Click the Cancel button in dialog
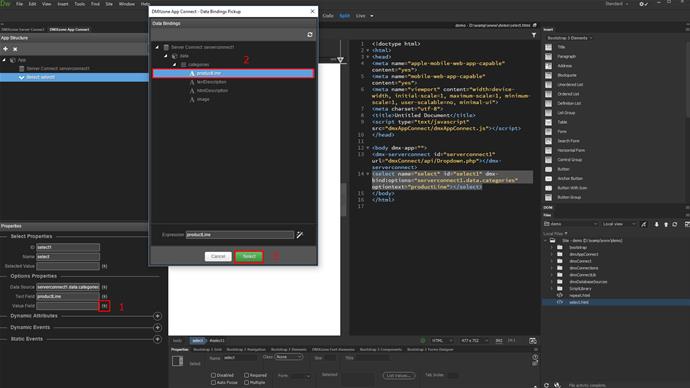 point(218,256)
